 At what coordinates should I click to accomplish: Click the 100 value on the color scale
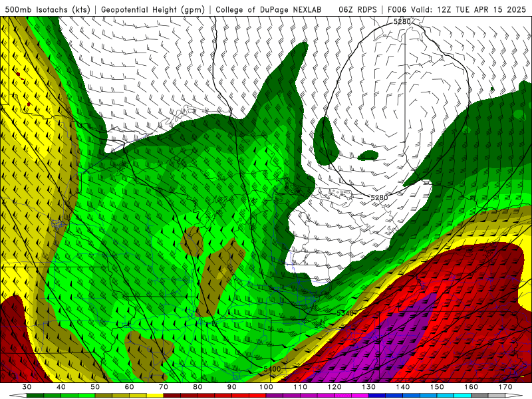pos(266,387)
